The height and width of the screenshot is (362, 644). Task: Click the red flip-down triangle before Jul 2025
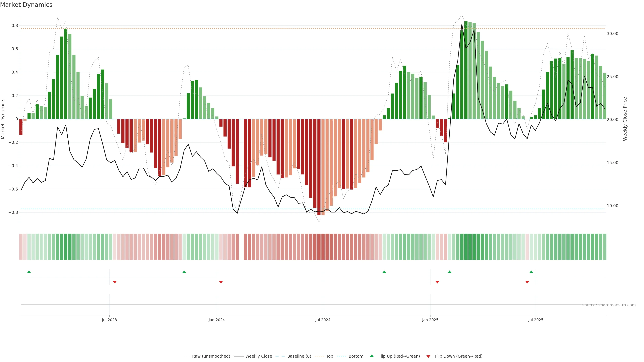point(527,282)
